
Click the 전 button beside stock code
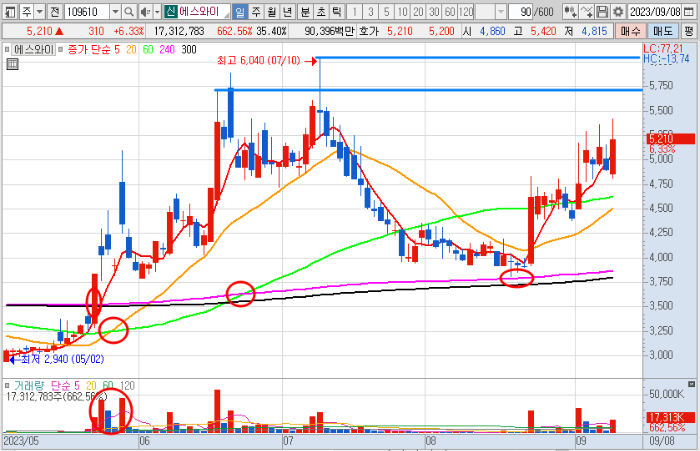(x=54, y=11)
